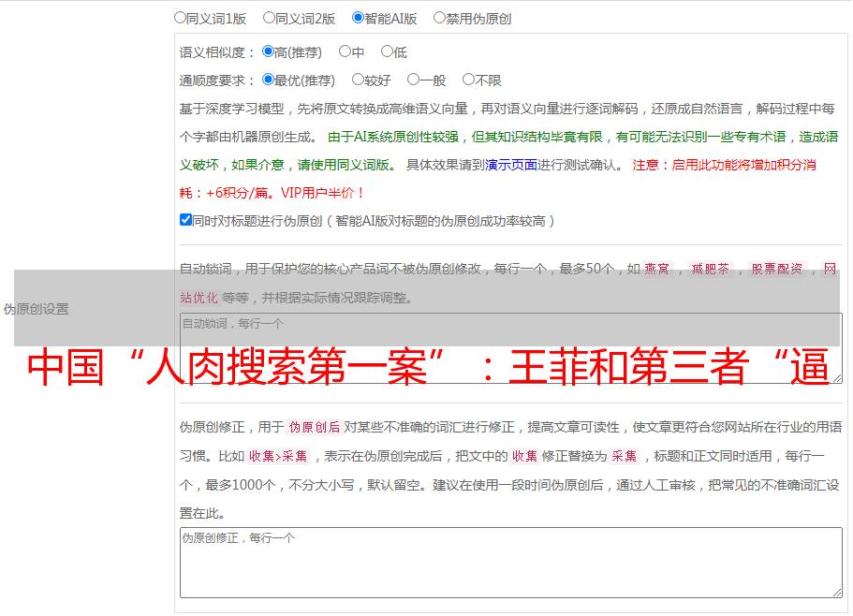Click the 伪原创修正 text area resize grip

pyautogui.click(x=837, y=593)
